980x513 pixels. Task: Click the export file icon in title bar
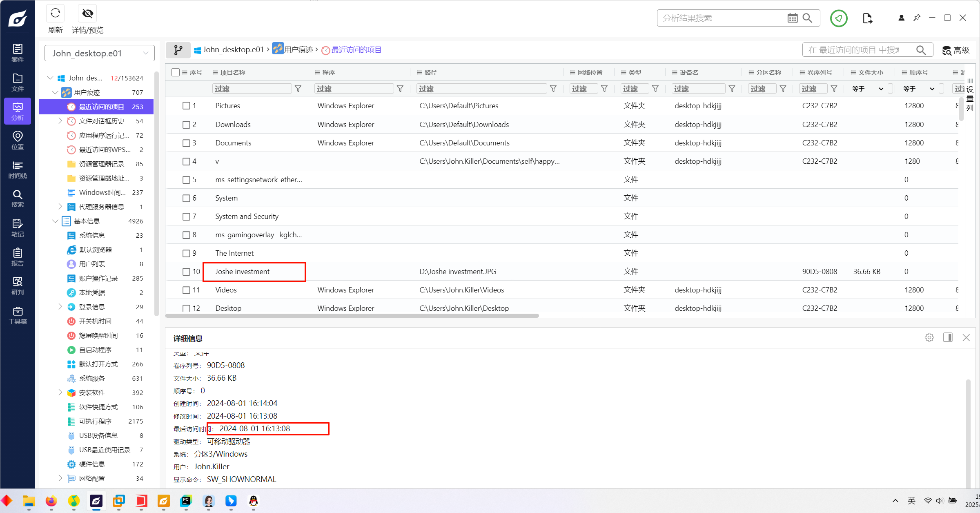tap(867, 18)
